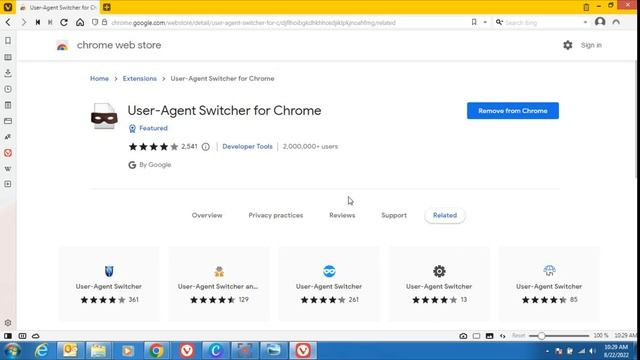The width and height of the screenshot is (640, 360).
Task: Reload the current page
Action: (64, 22)
